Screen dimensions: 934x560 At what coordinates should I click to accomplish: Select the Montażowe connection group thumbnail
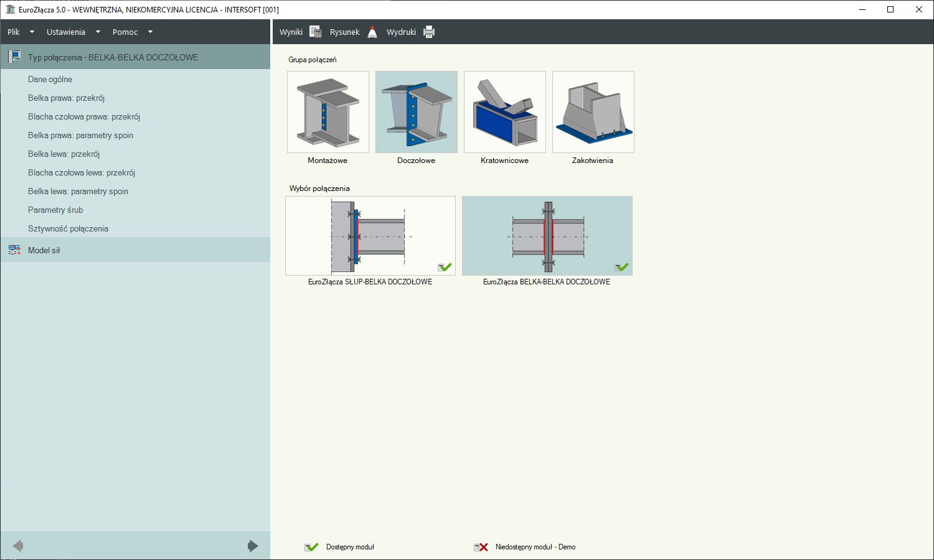click(x=328, y=112)
